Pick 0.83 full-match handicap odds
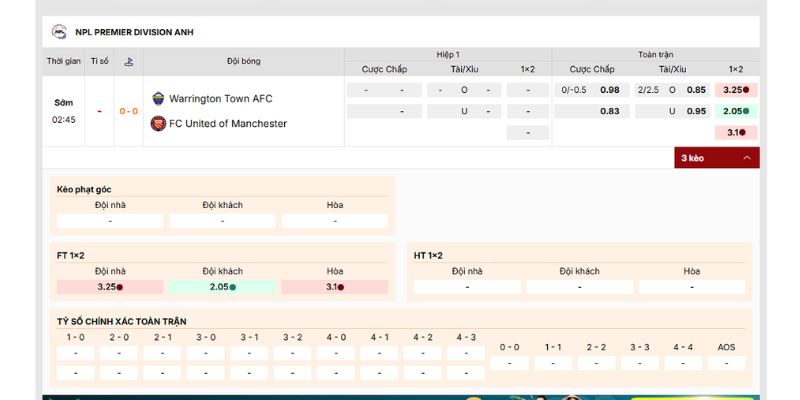800x400 pixels. pyautogui.click(x=608, y=111)
